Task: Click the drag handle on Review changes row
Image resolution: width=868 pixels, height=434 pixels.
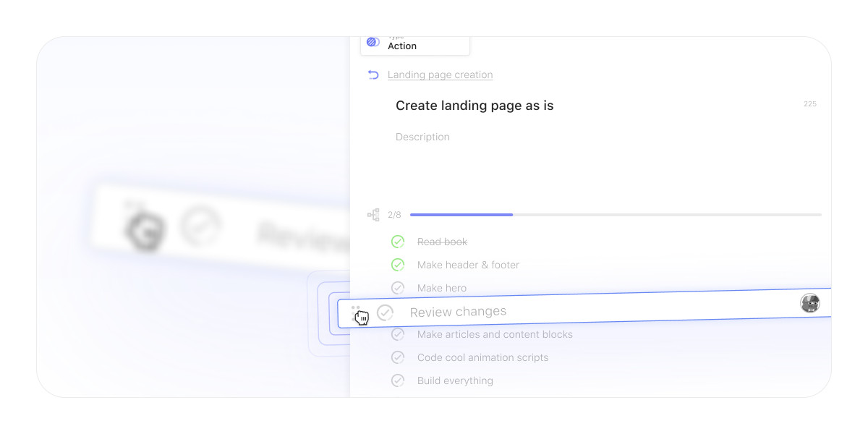Action: click(x=356, y=312)
